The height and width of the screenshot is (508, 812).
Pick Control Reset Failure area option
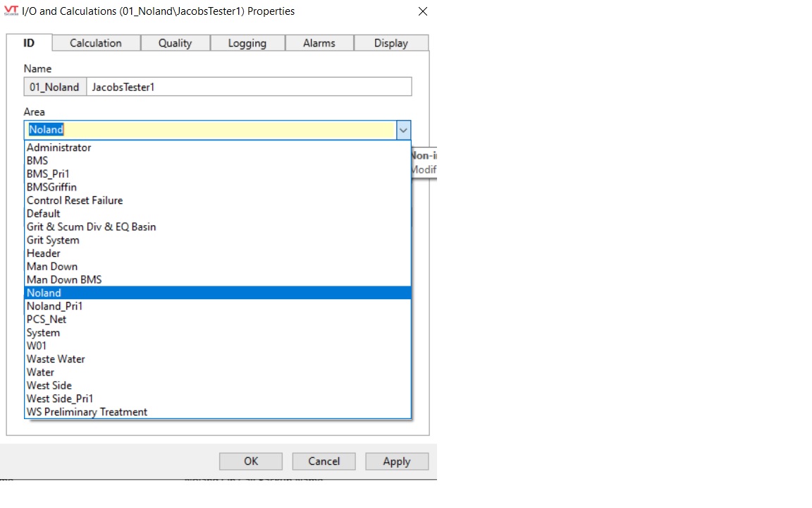click(x=75, y=200)
